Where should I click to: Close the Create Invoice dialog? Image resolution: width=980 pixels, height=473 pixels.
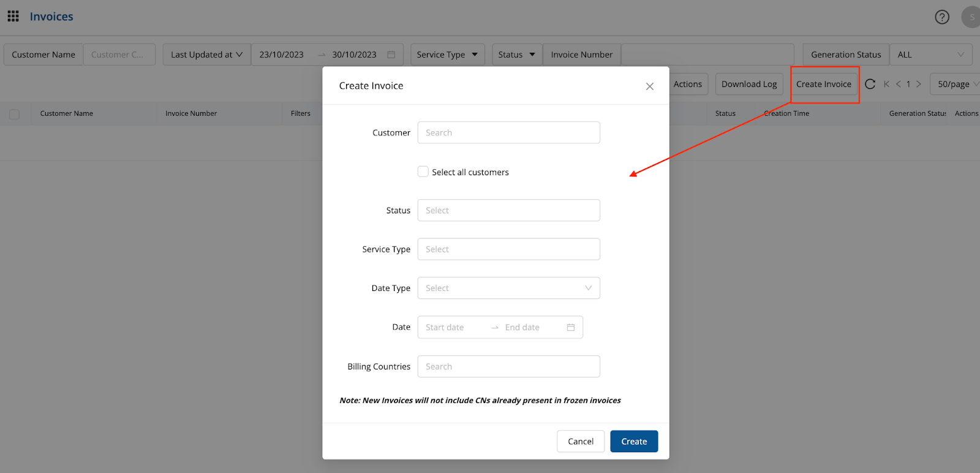tap(649, 86)
